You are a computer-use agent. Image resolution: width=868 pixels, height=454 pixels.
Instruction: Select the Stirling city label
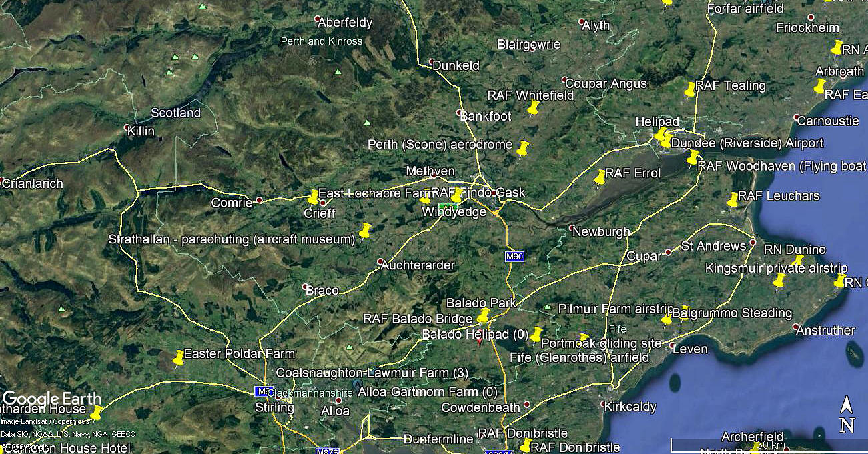[x=274, y=407]
